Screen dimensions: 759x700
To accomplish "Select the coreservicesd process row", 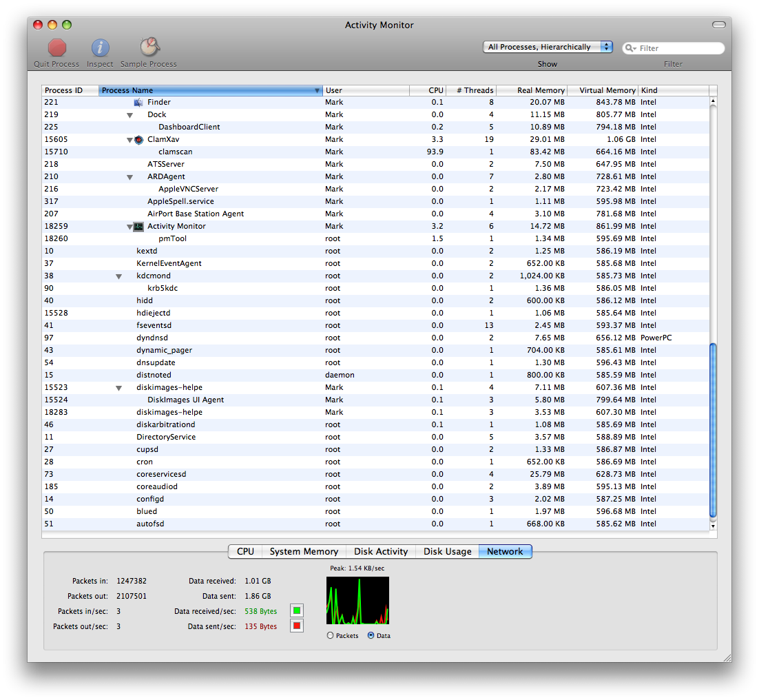I will [x=375, y=475].
